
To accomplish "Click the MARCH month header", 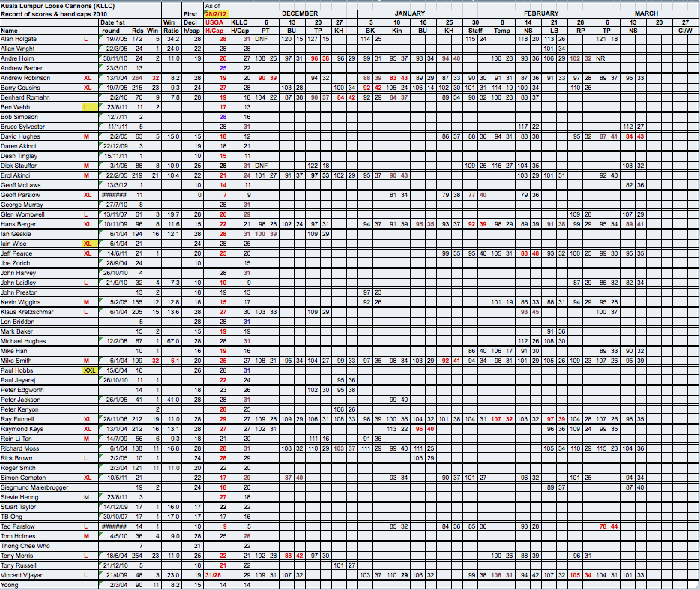I will [x=646, y=13].
